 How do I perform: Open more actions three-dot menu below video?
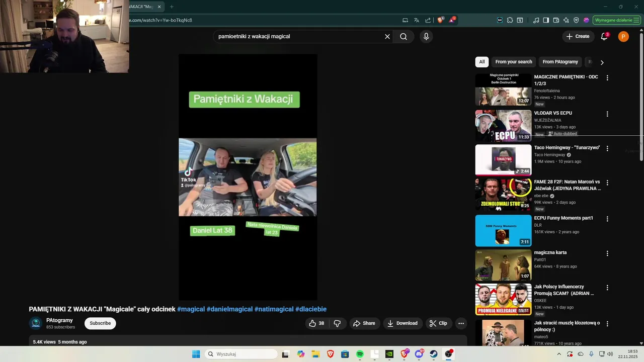tap(461, 323)
